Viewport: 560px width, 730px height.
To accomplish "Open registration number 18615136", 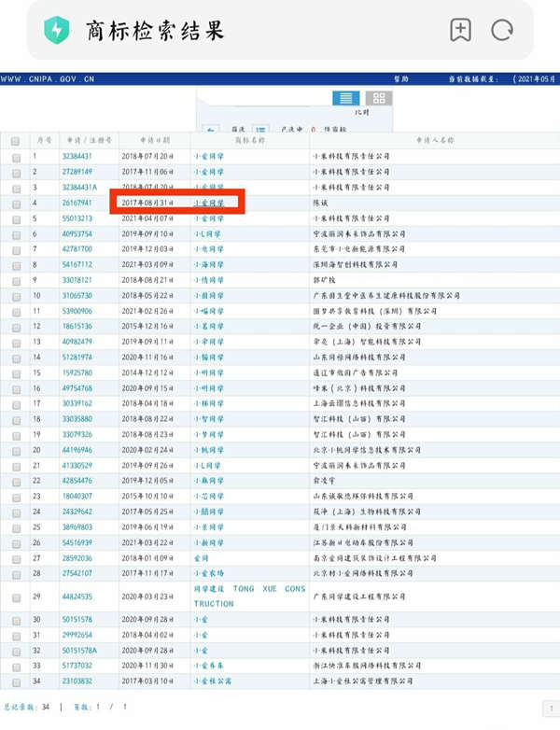I will [x=77, y=326].
